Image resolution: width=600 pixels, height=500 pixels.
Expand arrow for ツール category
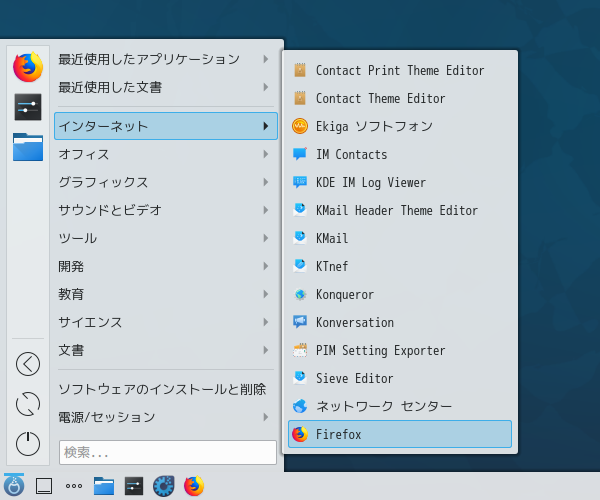(266, 238)
